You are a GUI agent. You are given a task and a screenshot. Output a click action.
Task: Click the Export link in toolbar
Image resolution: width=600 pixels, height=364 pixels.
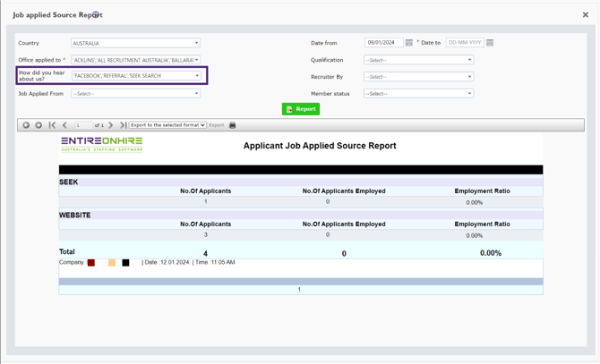(x=216, y=125)
